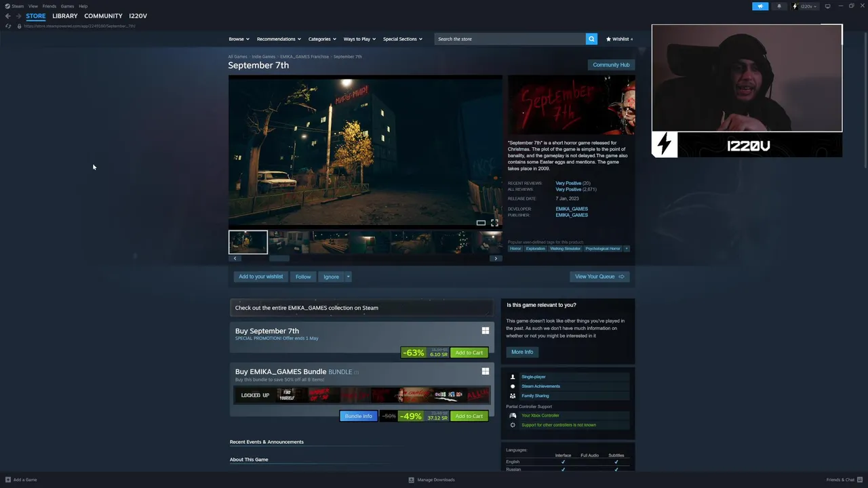
Task: Click the Exploration tag
Action: click(535, 249)
